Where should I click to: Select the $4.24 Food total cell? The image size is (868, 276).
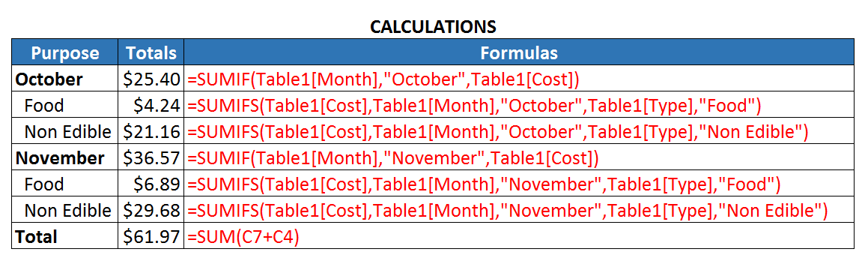click(x=151, y=105)
